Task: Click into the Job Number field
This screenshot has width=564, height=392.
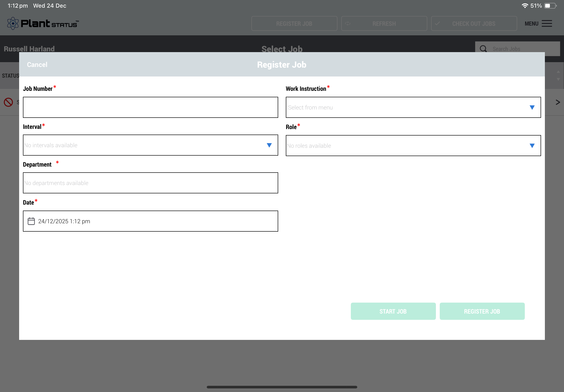Action: pos(150,107)
